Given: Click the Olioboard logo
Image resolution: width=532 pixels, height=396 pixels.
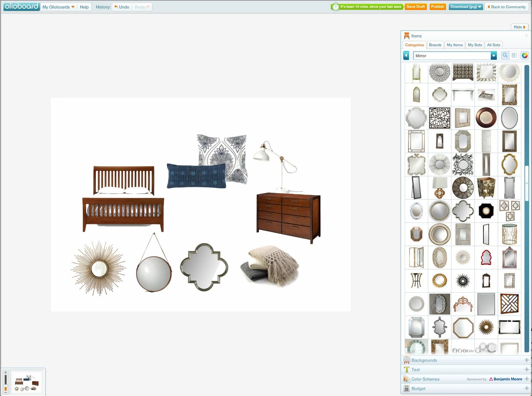Looking at the screenshot, I should 22,6.
